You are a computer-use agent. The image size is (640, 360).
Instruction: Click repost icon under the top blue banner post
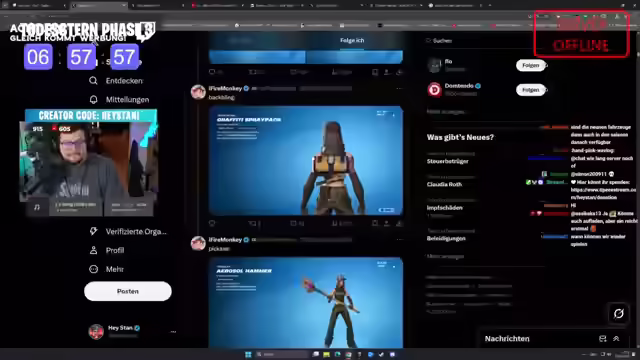(x=252, y=72)
